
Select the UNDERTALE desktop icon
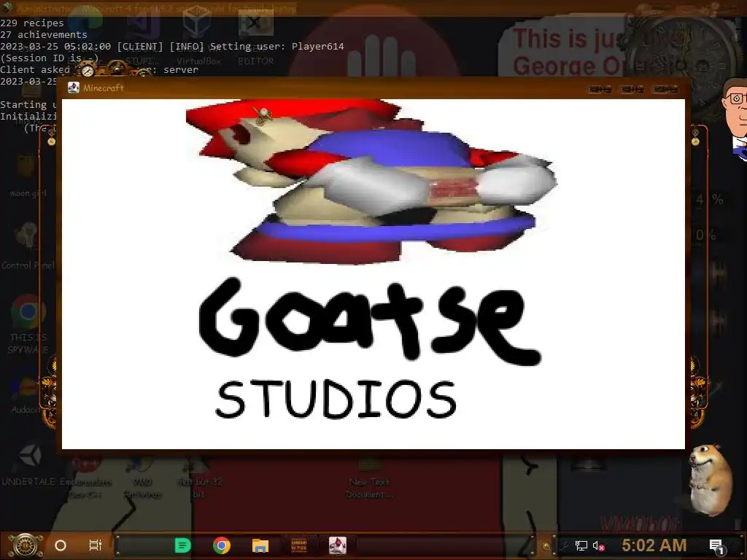click(28, 464)
